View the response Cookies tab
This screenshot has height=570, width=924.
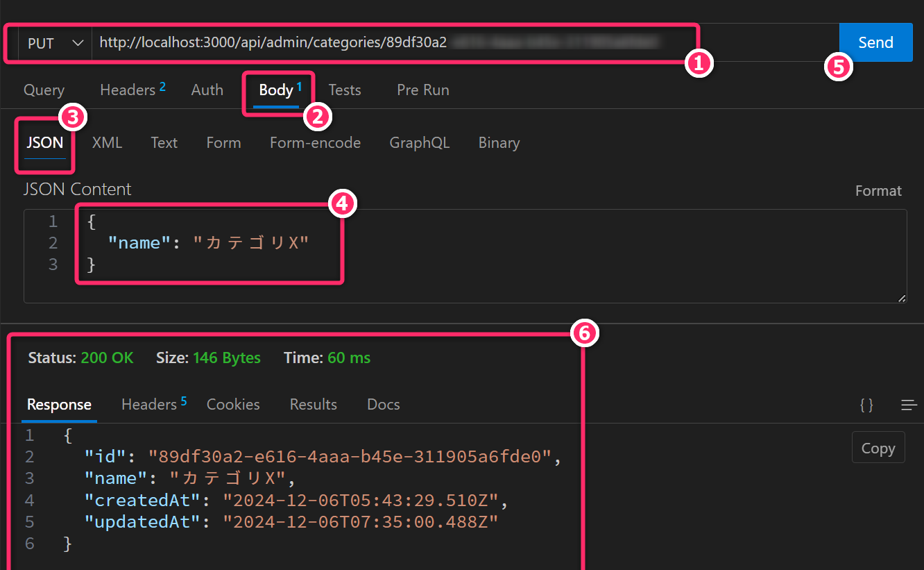tap(233, 404)
